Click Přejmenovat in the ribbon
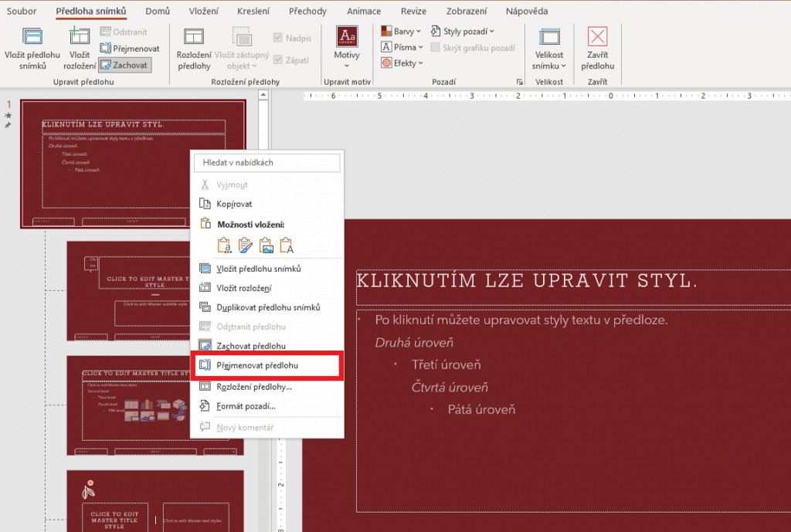791x532 pixels. 130,49
